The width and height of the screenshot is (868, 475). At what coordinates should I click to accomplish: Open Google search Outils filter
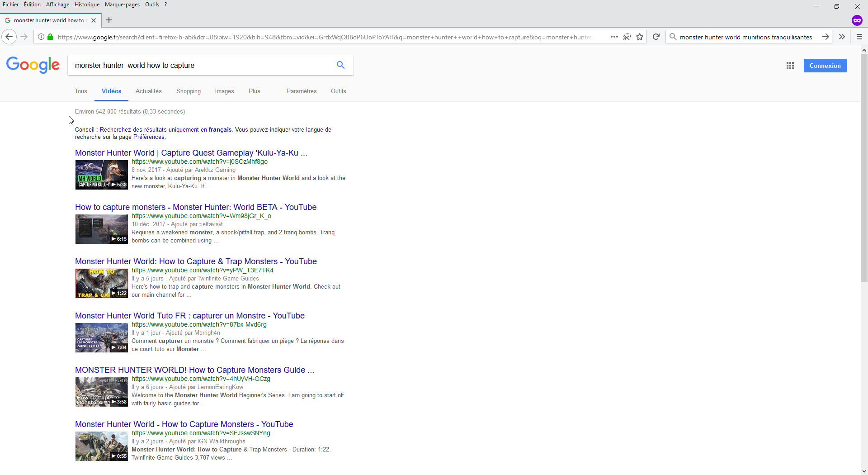(338, 91)
